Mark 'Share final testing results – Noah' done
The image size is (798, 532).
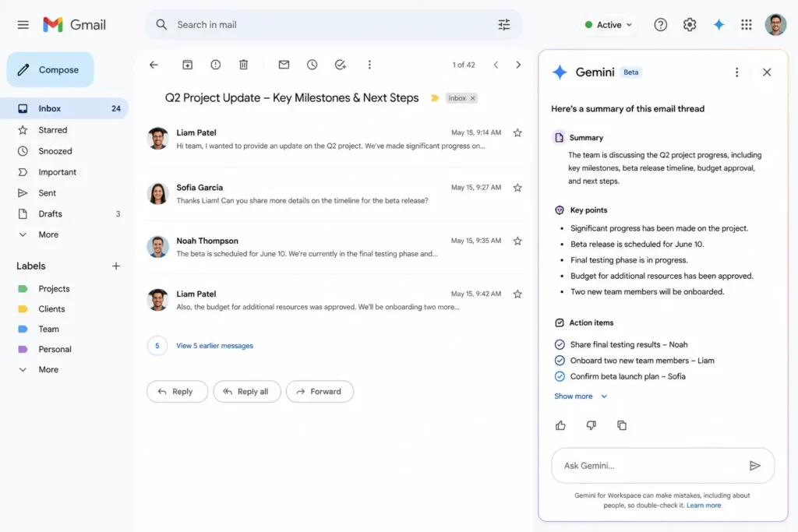point(560,344)
